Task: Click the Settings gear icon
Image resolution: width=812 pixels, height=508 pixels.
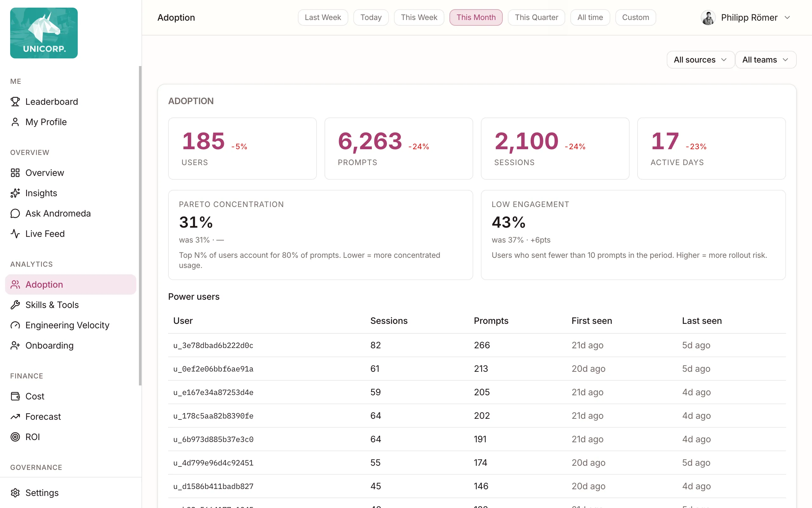Action: tap(15, 493)
